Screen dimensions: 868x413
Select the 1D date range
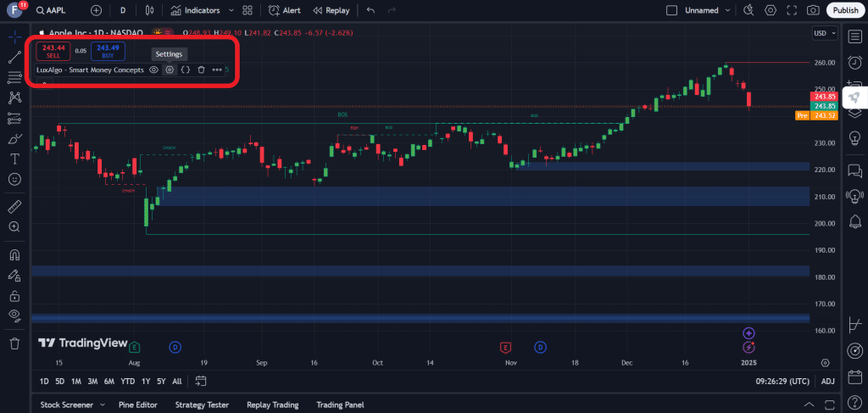pyautogui.click(x=44, y=382)
